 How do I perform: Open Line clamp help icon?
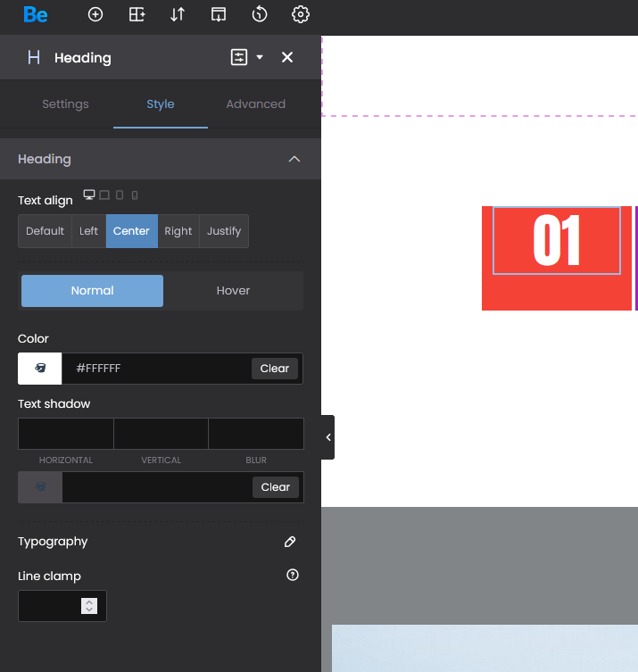pos(293,575)
